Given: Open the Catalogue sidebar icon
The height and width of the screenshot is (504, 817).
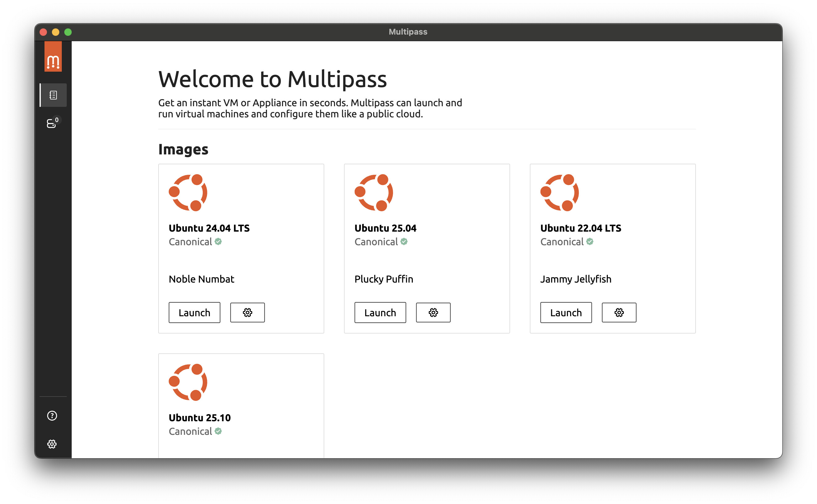Looking at the screenshot, I should 53,95.
